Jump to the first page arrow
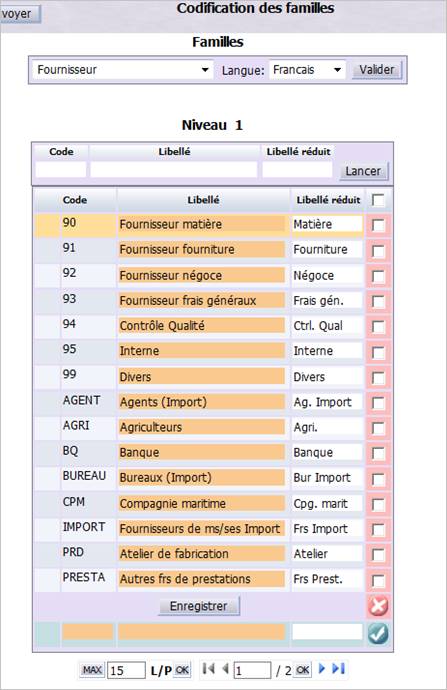 point(209,669)
